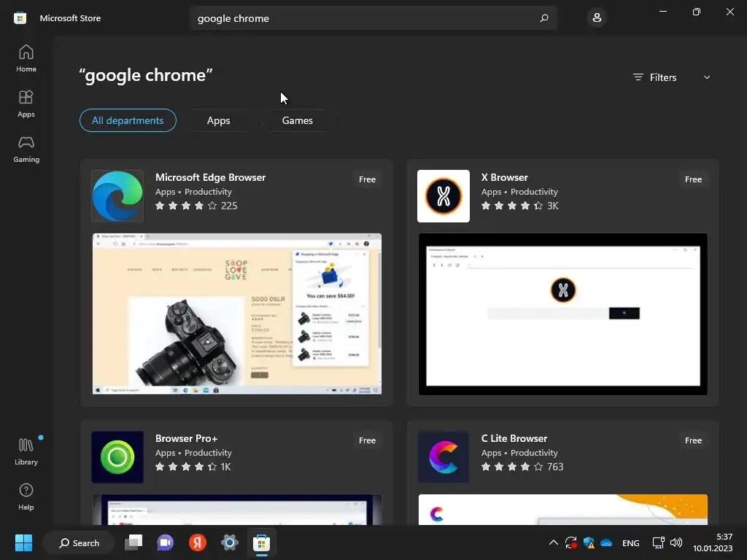Screen dimensions: 747x560
Task: Open the user account profile icon
Action: (597, 18)
